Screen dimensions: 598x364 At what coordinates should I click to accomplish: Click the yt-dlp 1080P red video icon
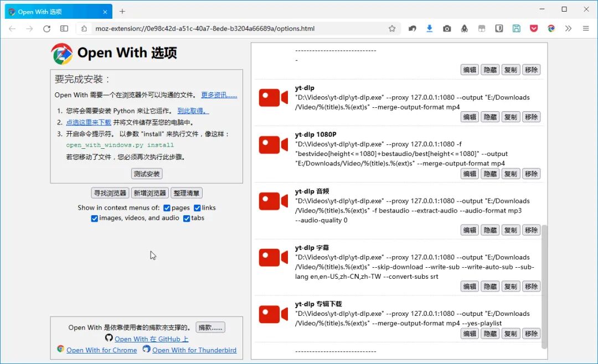click(273, 145)
